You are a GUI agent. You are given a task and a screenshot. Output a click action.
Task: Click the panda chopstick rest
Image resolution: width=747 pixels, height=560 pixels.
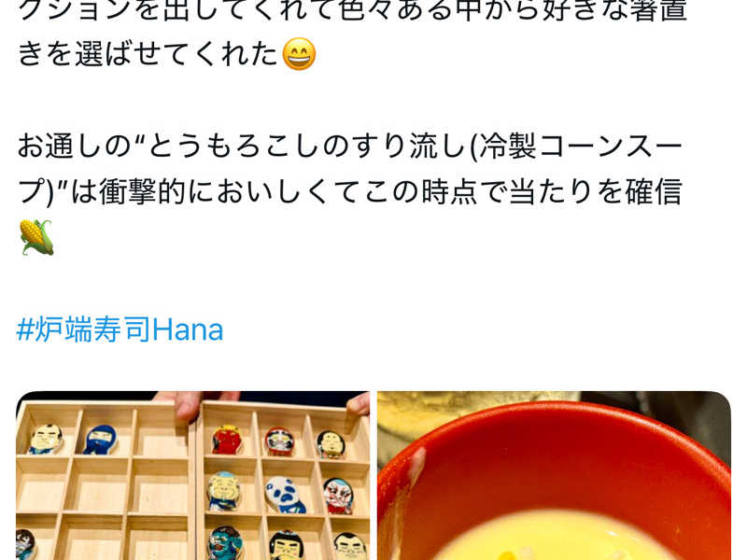[285, 496]
